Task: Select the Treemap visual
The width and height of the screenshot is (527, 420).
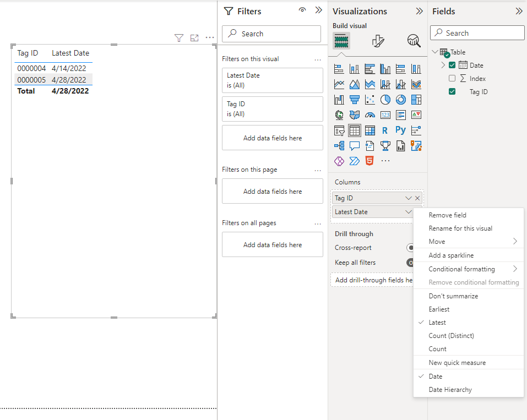Action: coord(416,100)
